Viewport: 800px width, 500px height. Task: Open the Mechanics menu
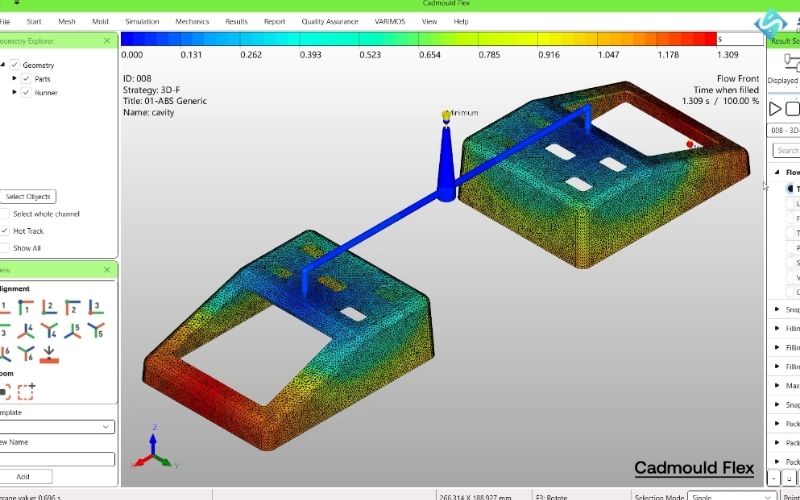[x=192, y=21]
